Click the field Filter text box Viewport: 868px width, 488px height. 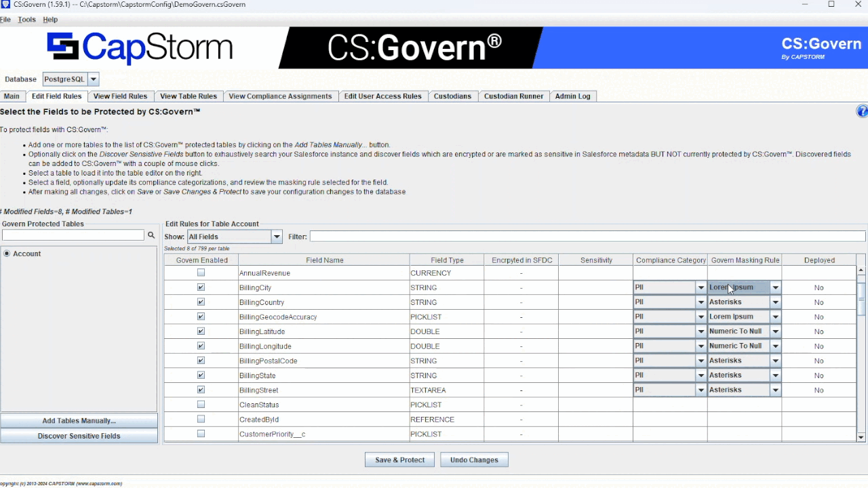[x=587, y=237]
